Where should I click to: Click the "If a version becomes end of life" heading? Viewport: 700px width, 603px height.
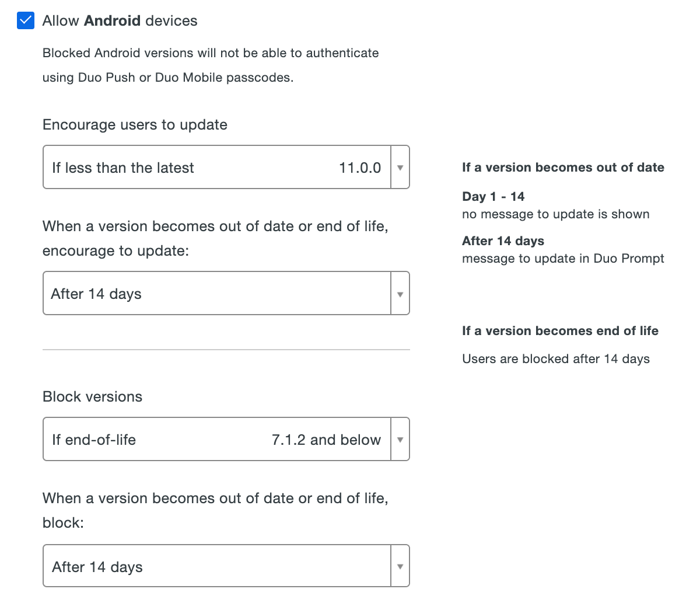click(x=560, y=331)
